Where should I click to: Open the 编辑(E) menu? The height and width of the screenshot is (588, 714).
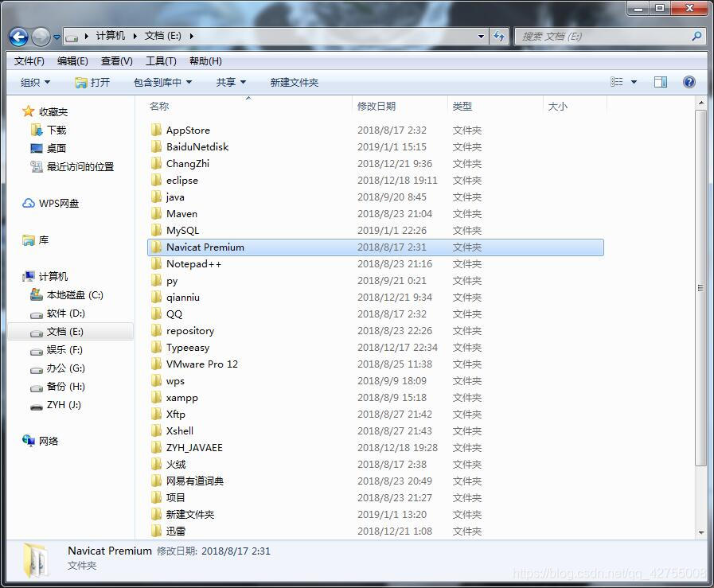click(x=72, y=61)
